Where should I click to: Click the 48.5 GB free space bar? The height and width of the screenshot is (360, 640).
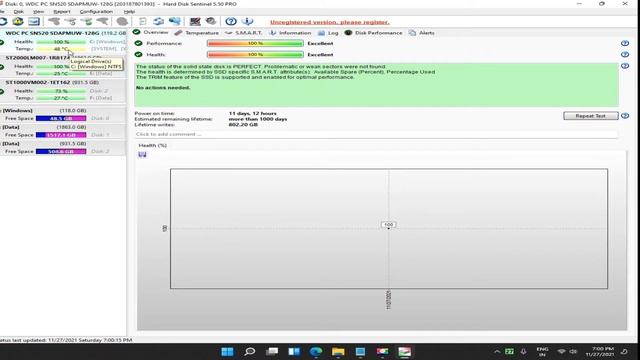[x=61, y=118]
